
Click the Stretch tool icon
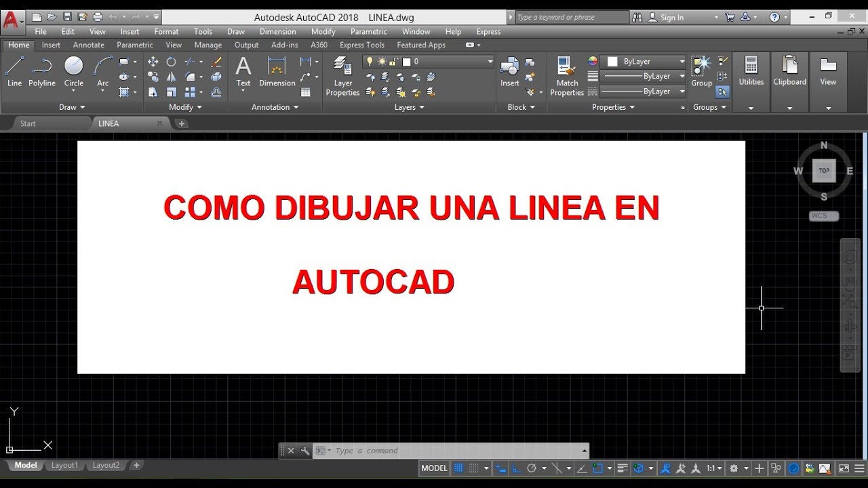[153, 91]
